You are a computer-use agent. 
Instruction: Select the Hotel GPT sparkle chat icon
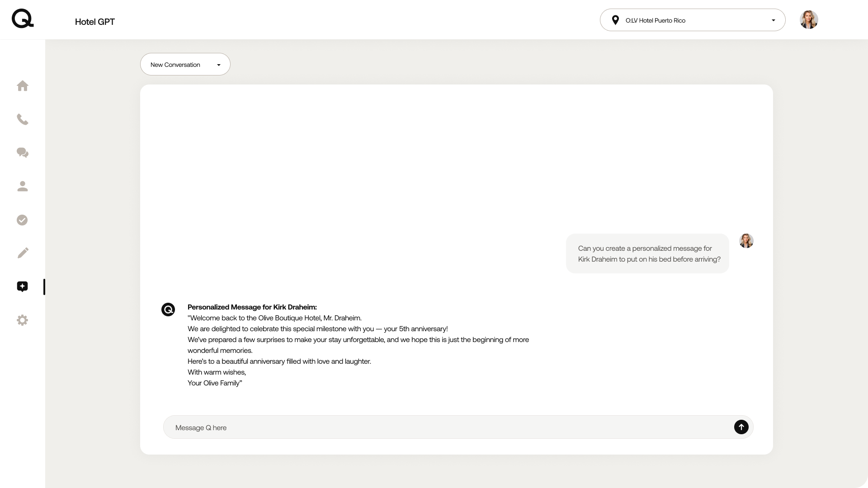pos(22,286)
